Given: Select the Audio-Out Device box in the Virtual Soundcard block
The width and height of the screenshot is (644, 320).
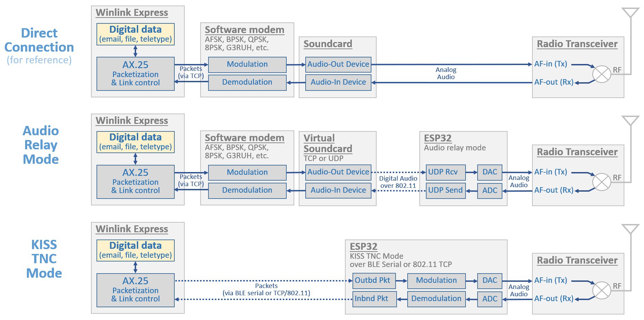Looking at the screenshot, I should [x=338, y=172].
